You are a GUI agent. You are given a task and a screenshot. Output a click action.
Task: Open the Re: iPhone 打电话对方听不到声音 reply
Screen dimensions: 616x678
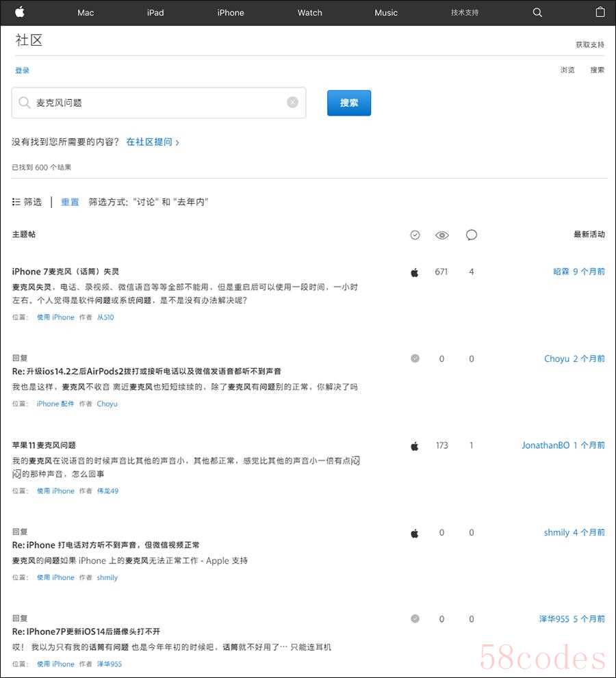(106, 545)
